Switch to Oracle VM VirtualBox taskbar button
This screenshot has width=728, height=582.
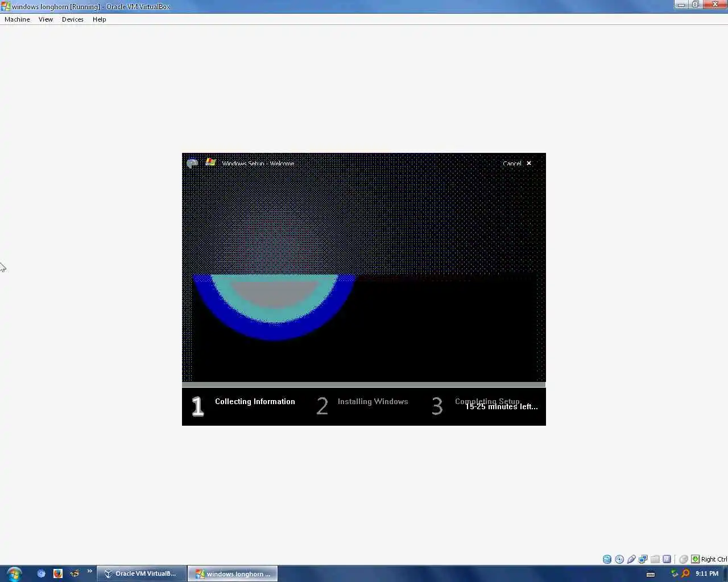tap(142, 573)
